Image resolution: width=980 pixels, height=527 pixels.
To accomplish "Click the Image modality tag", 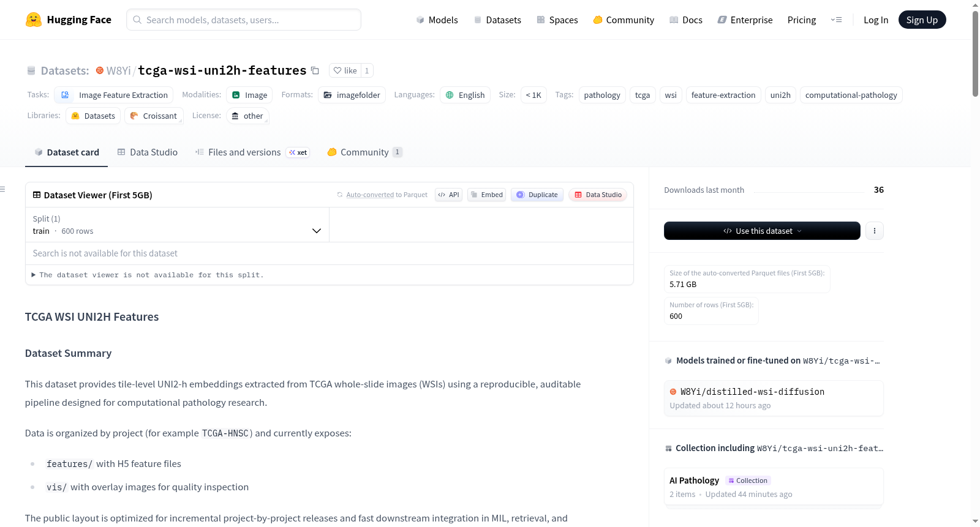I will coord(249,95).
